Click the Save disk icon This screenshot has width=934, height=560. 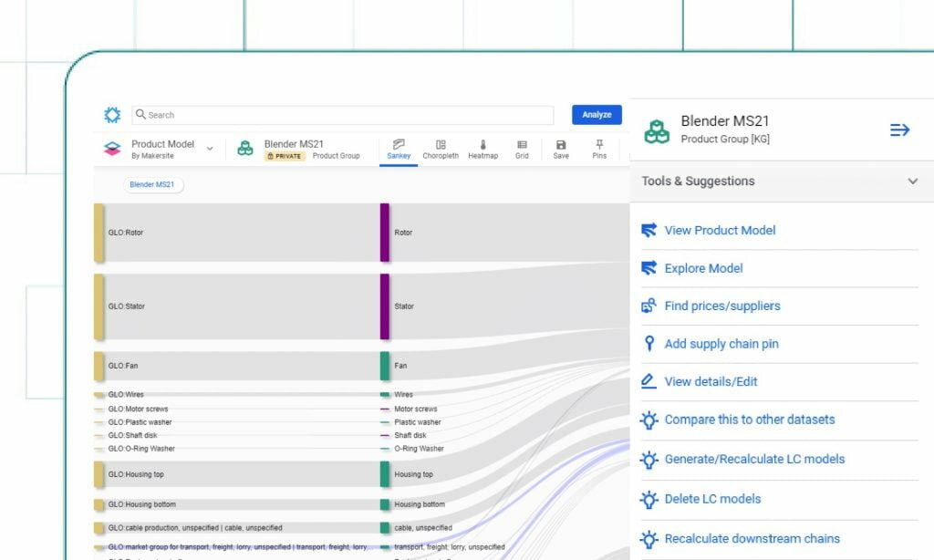[561, 145]
